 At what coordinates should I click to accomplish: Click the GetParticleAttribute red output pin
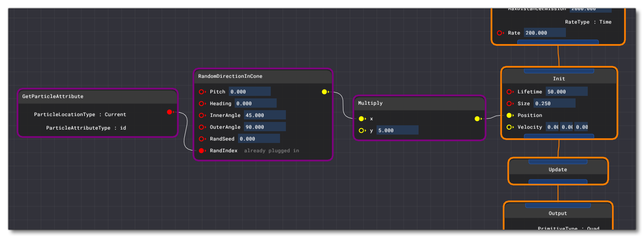tap(170, 112)
